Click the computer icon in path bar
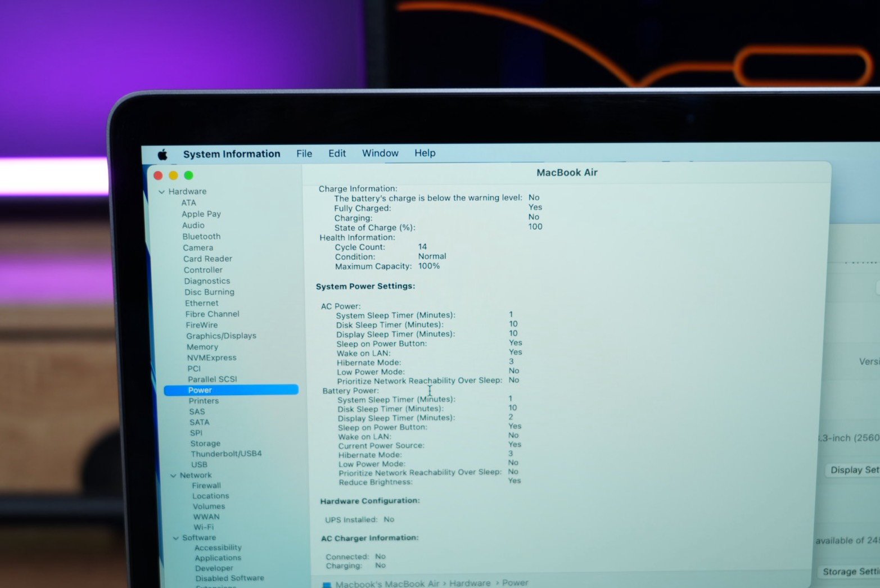The width and height of the screenshot is (880, 588). (327, 585)
